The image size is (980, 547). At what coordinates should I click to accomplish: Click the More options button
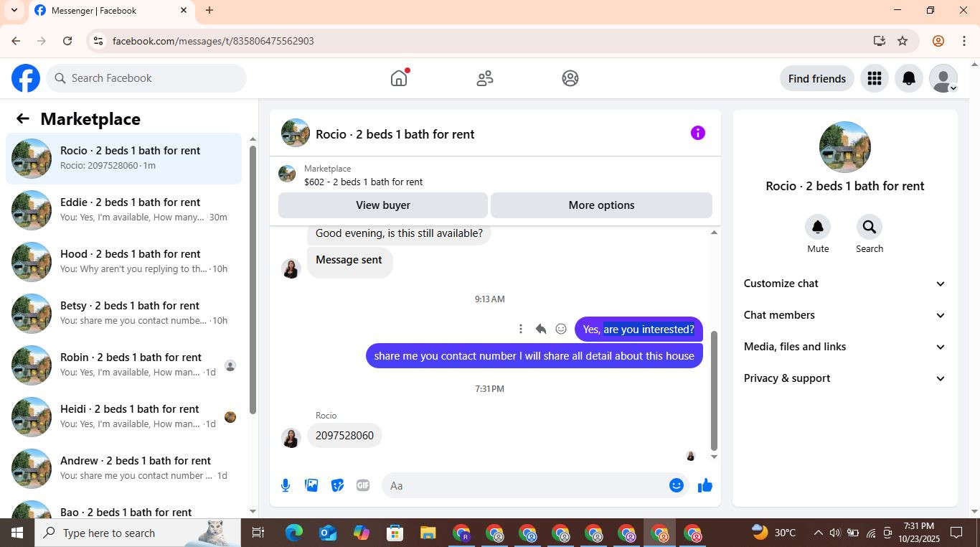click(601, 205)
